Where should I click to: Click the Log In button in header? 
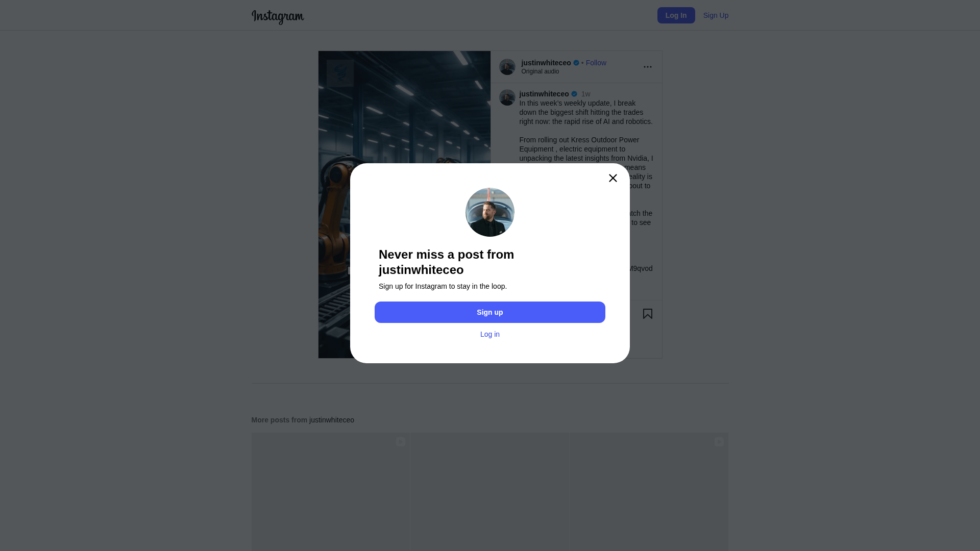(676, 15)
